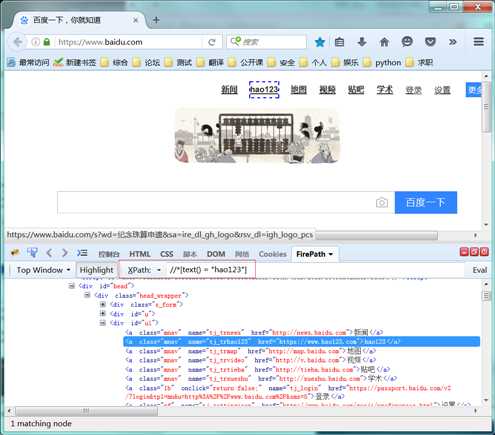Viewport: 495px width, 435px height.
Task: Open the Top Window dropdown
Action: click(x=43, y=270)
